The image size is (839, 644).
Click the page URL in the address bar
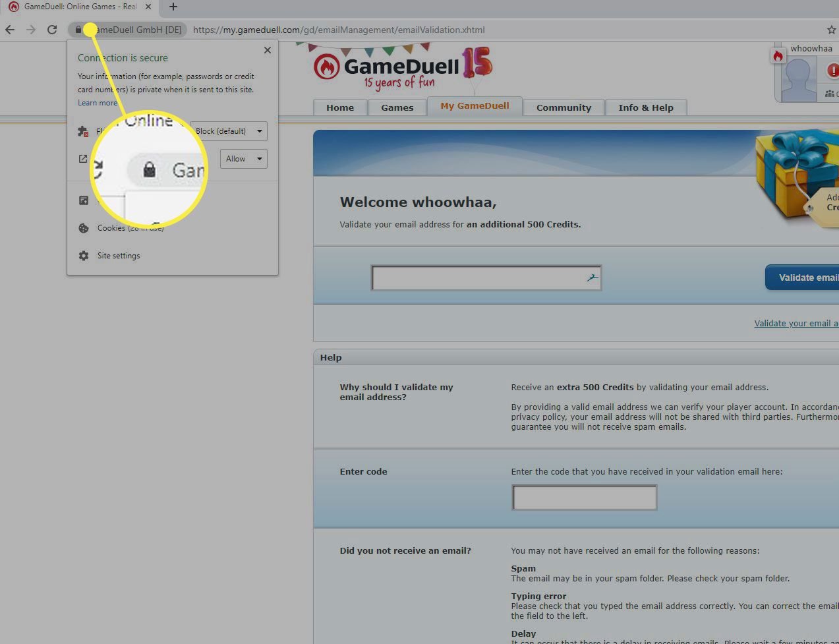point(339,30)
